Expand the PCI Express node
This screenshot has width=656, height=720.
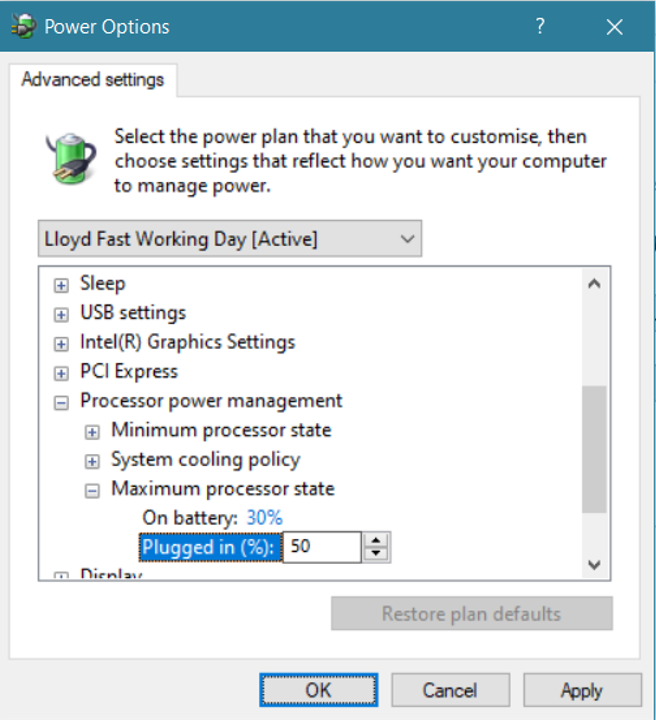point(62,372)
